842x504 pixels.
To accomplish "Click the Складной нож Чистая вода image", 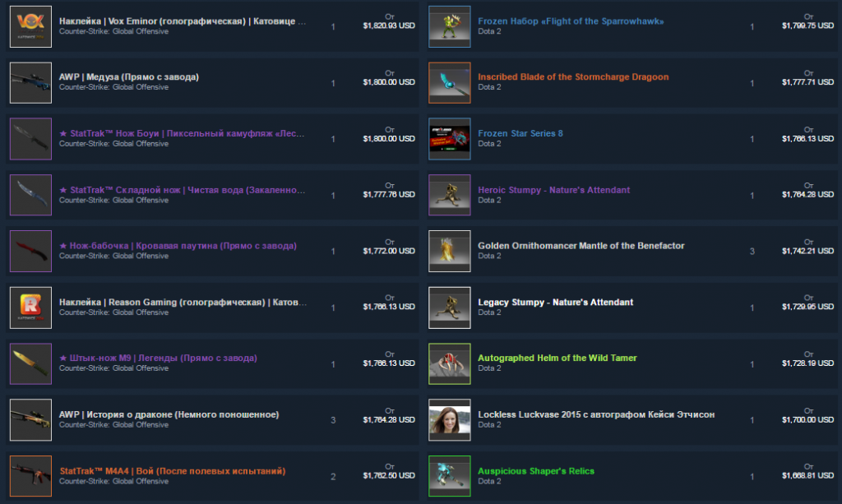I will [30, 195].
